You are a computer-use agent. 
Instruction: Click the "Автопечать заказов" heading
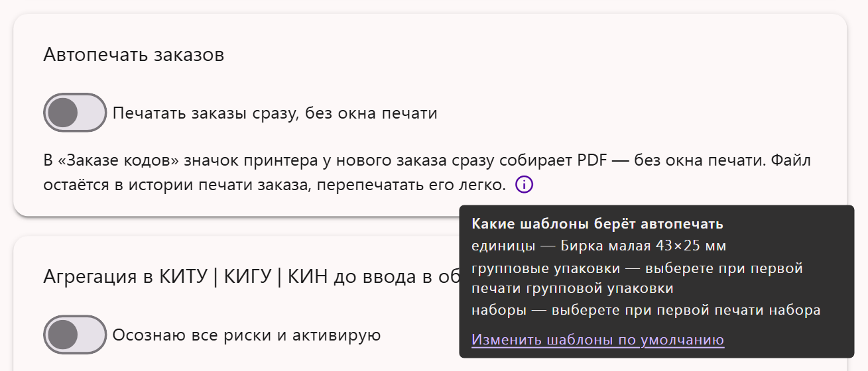pos(134,54)
